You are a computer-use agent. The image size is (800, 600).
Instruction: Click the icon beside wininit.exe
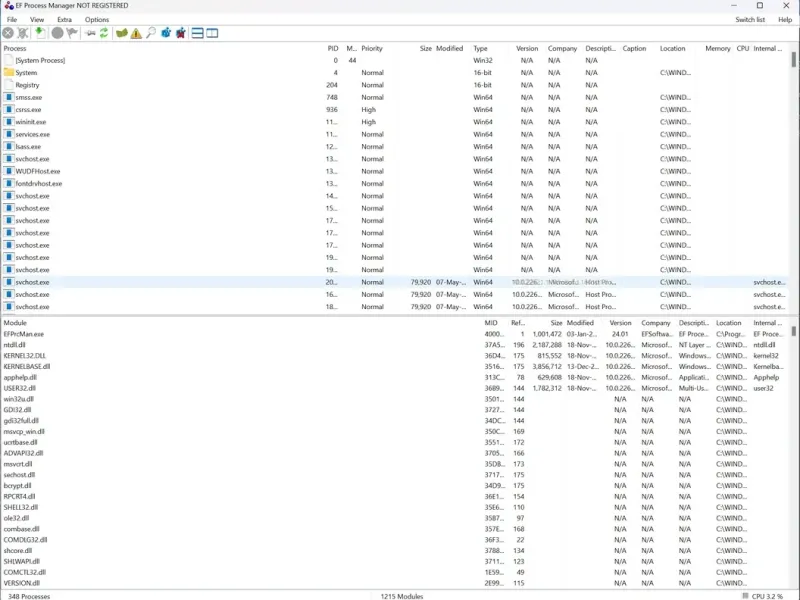coord(9,121)
